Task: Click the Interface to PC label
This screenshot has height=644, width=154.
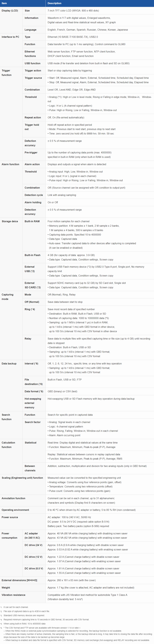Action: pyautogui.click(x=10, y=37)
